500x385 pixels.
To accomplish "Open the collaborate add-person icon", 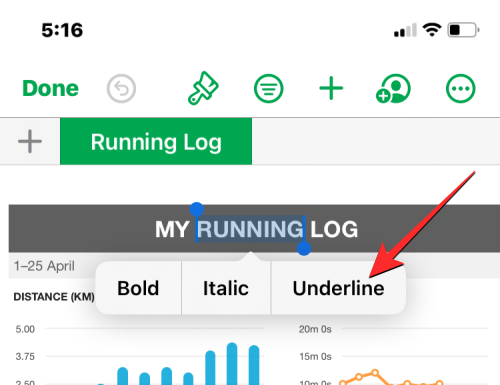I will pos(393,88).
